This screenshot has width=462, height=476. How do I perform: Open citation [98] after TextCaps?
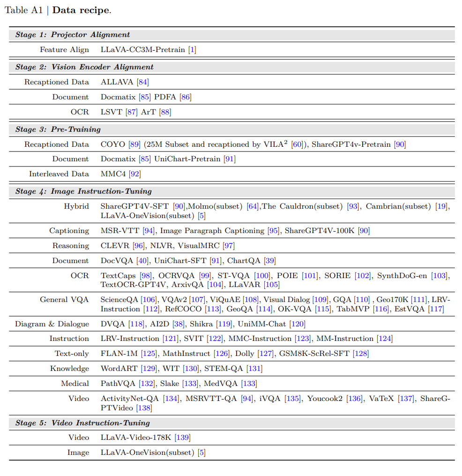(146, 276)
